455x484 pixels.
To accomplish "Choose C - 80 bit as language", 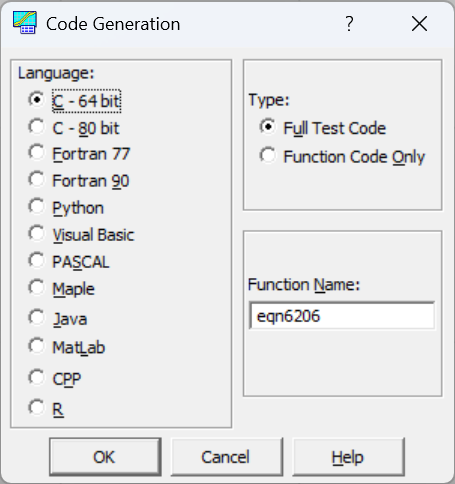I will pyautogui.click(x=74, y=128).
